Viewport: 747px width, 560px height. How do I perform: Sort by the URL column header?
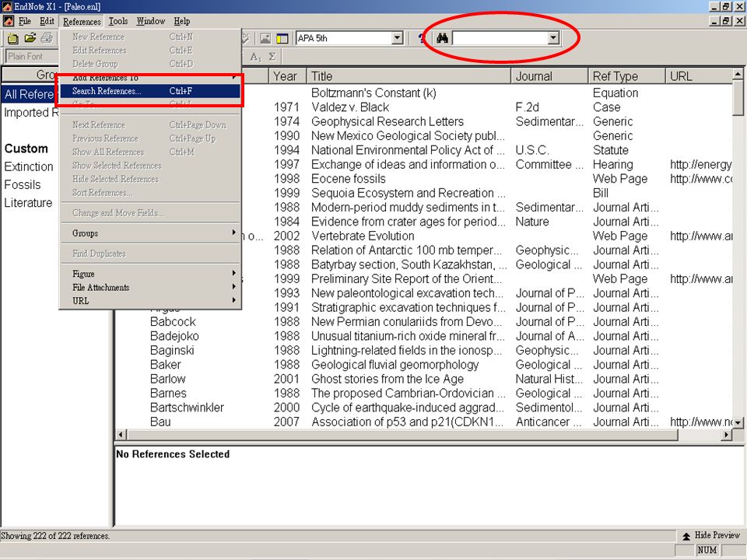tap(699, 76)
